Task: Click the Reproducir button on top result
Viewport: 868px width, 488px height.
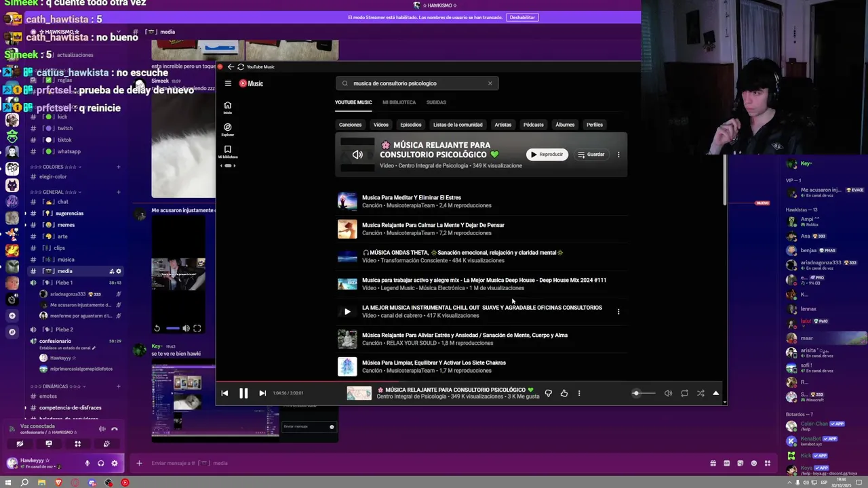Action: [547, 155]
